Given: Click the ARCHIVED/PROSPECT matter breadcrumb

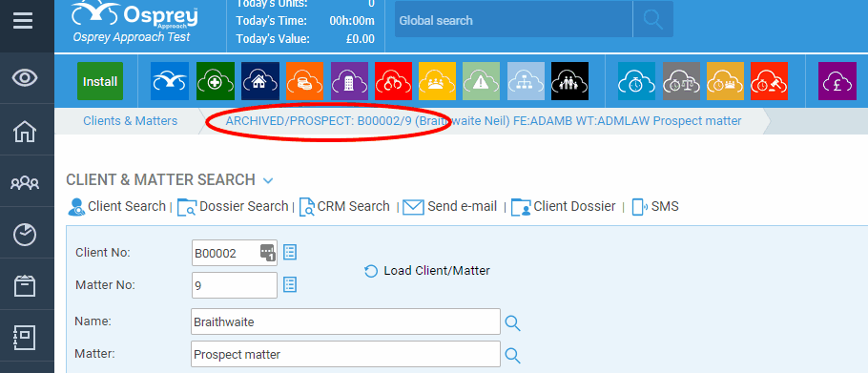Looking at the screenshot, I should point(484,120).
